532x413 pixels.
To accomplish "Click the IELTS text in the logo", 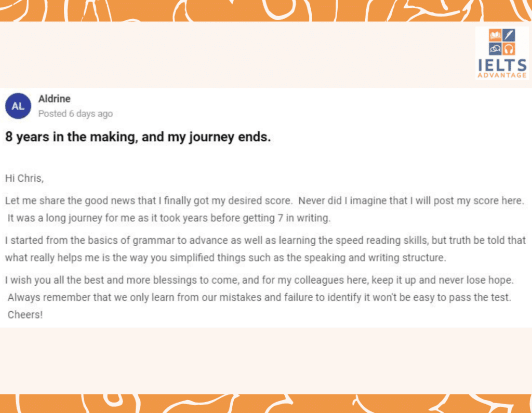I will [501, 64].
